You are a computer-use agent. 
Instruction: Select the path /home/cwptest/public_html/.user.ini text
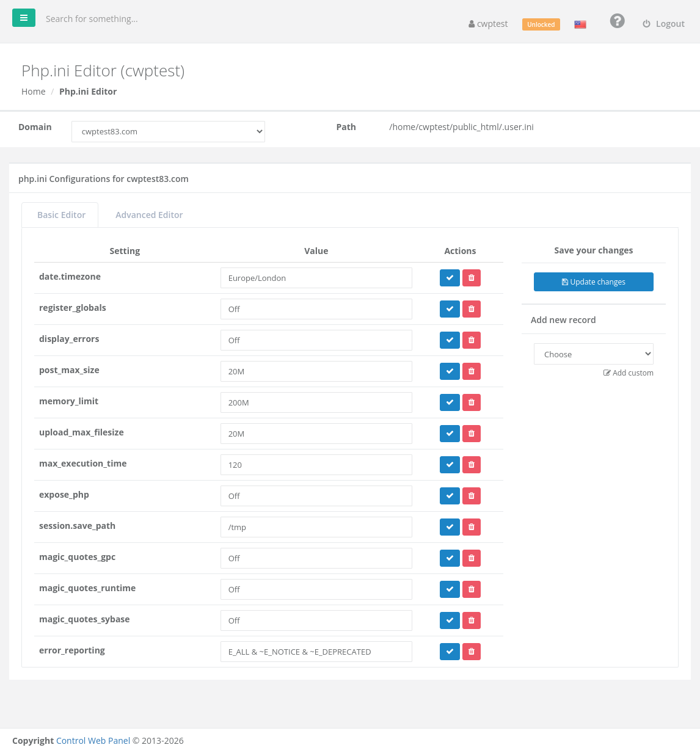point(461,127)
